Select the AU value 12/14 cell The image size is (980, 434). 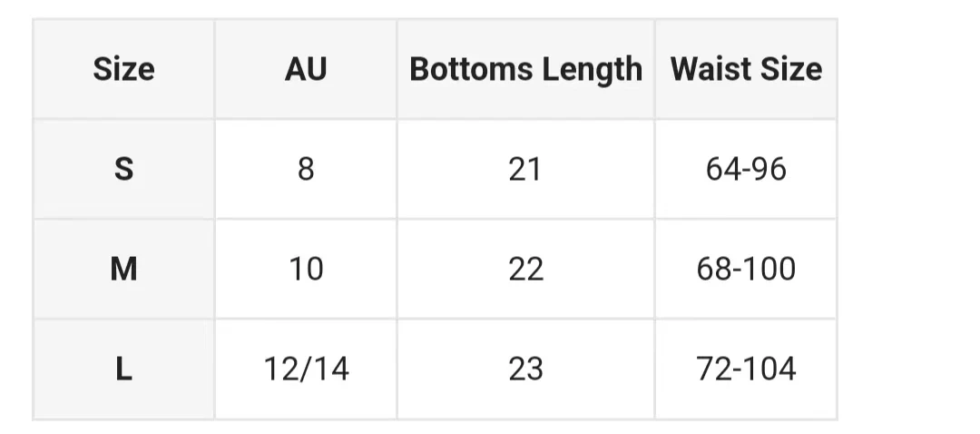pos(306,369)
